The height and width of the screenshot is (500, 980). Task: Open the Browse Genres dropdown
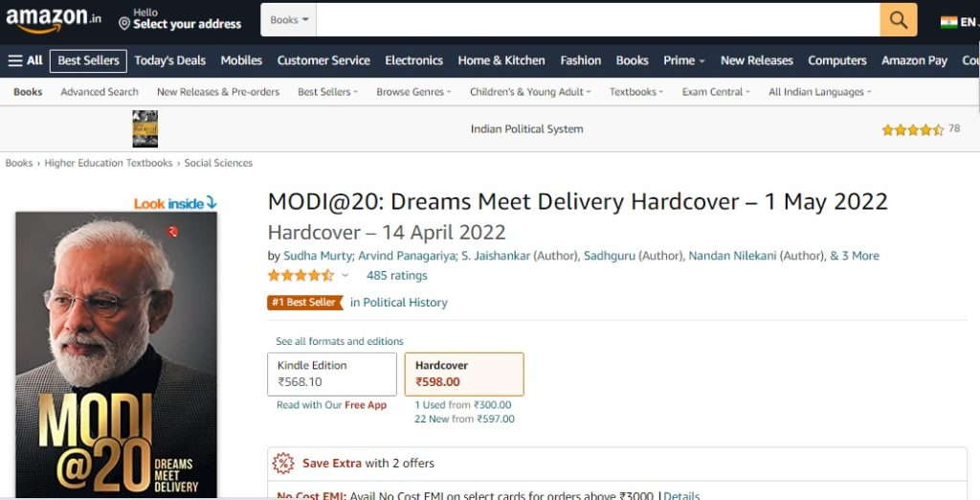[x=413, y=92]
